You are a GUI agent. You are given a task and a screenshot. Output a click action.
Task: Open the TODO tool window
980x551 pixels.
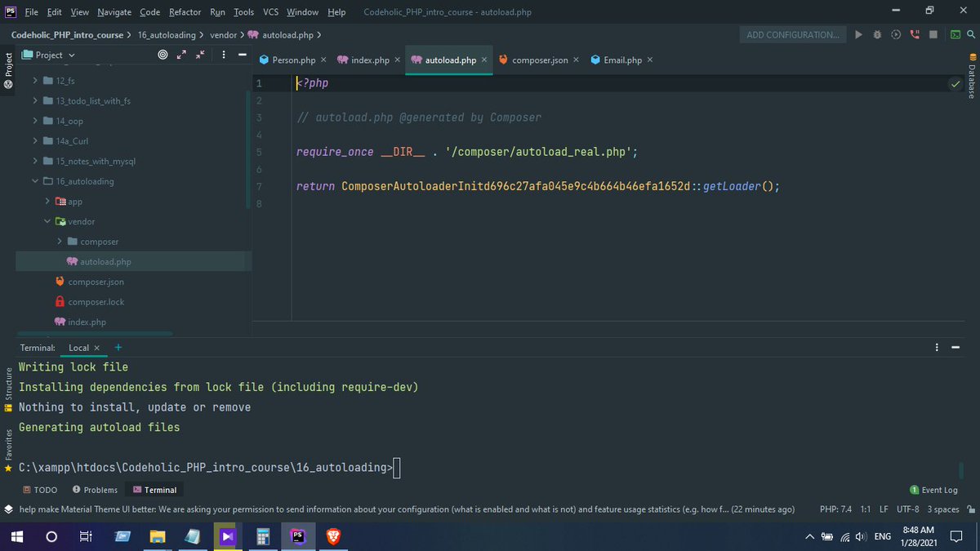tap(40, 490)
